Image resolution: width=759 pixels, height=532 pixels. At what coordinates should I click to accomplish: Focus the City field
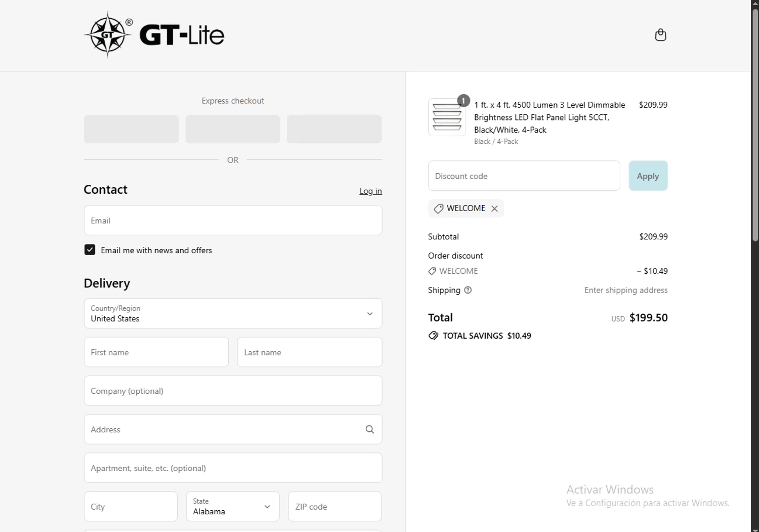click(x=131, y=506)
